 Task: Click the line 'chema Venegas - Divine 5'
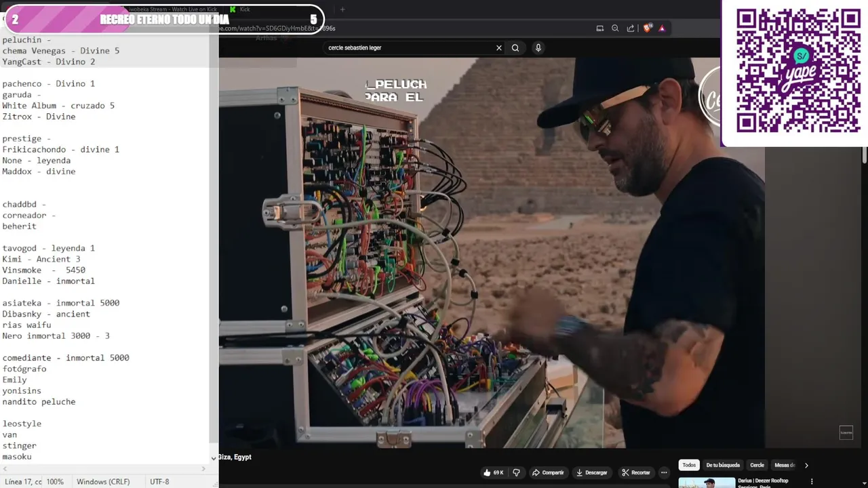pyautogui.click(x=61, y=51)
